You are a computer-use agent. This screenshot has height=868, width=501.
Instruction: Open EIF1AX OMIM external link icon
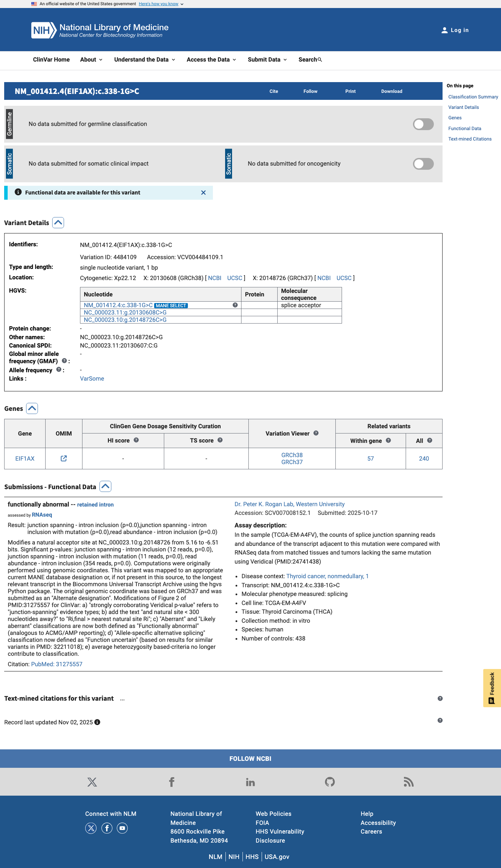click(x=64, y=459)
